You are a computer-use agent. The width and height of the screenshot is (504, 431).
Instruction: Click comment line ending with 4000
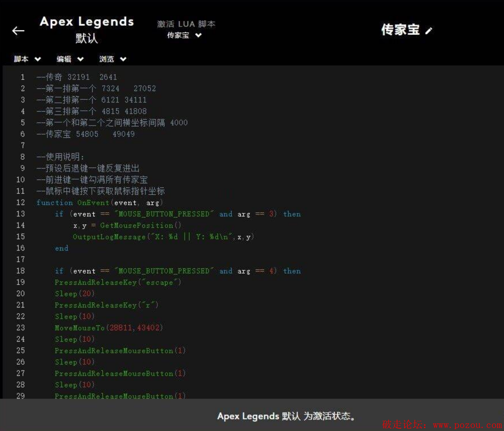click(x=112, y=123)
